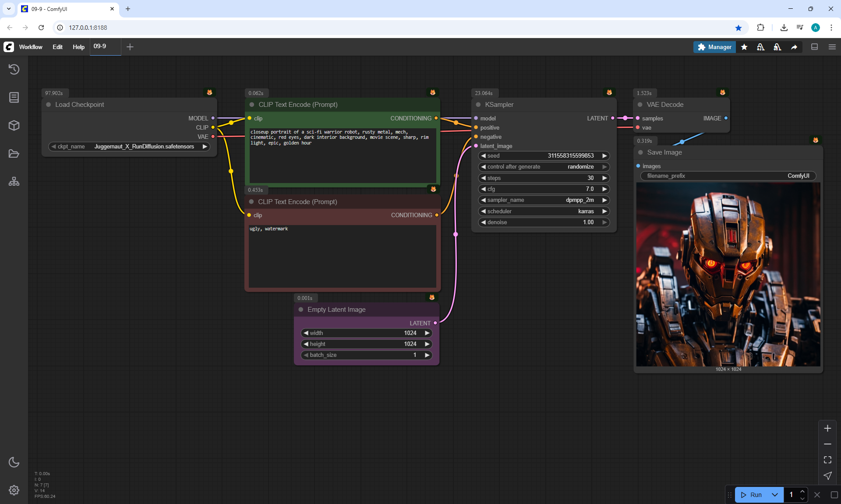Open the Workflow menu
Screen dimensions: 841x504
pyautogui.click(x=31, y=47)
